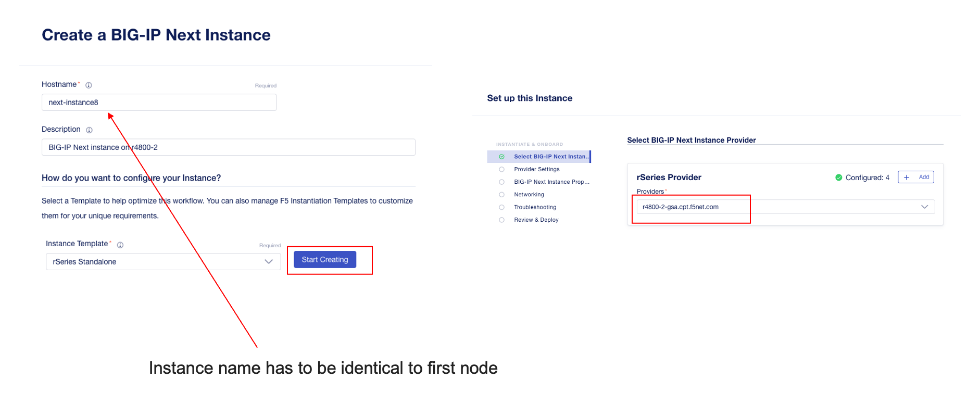Click the Hostname info icon
The height and width of the screenshot is (405, 980).
tap(89, 85)
